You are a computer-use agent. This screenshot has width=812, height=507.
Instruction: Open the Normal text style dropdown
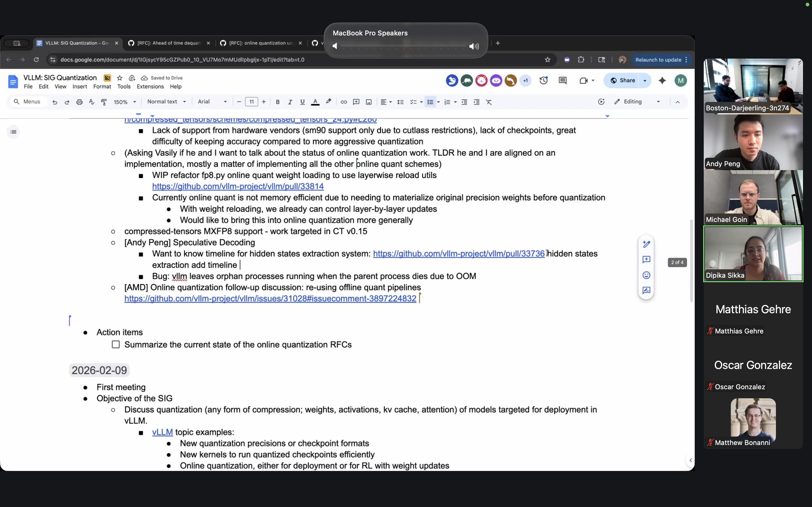167,102
